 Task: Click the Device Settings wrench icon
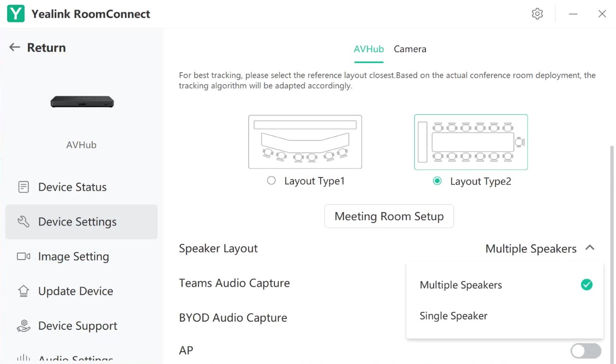coord(23,222)
